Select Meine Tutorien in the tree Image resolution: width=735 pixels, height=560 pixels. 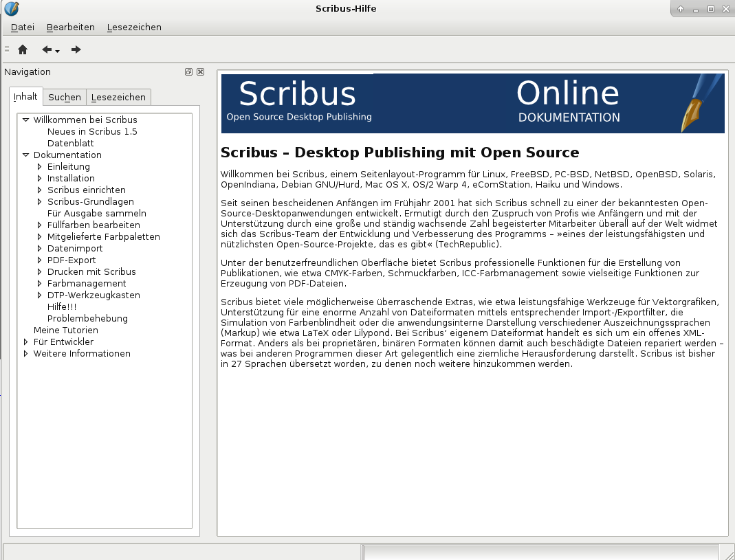coord(65,330)
